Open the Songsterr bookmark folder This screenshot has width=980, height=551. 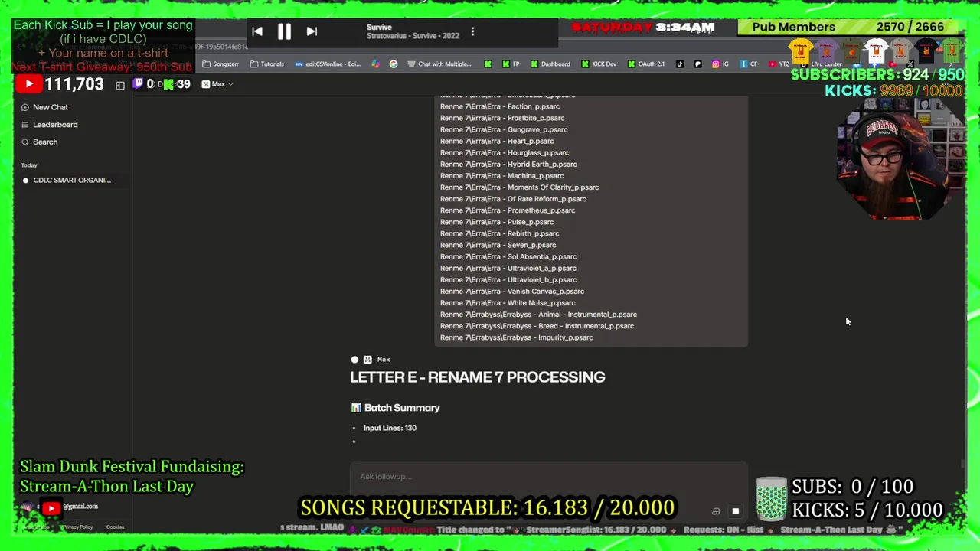point(220,64)
